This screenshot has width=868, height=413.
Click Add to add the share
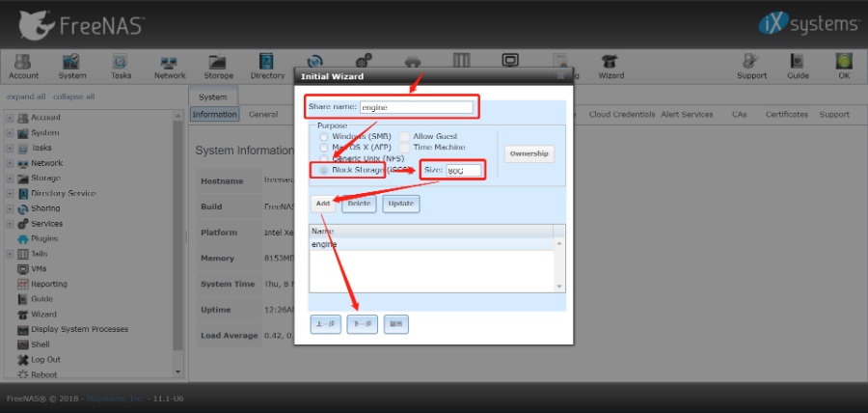(x=323, y=204)
